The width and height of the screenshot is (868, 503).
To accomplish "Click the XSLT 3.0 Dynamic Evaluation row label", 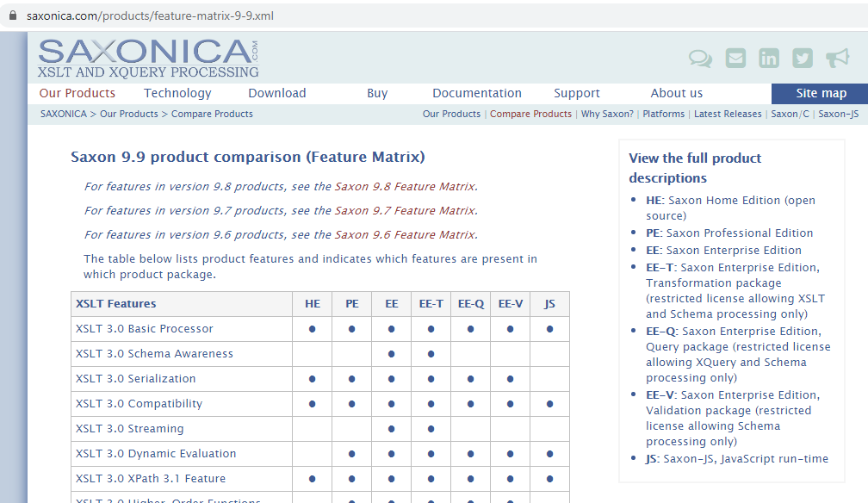I will pyautogui.click(x=156, y=454).
